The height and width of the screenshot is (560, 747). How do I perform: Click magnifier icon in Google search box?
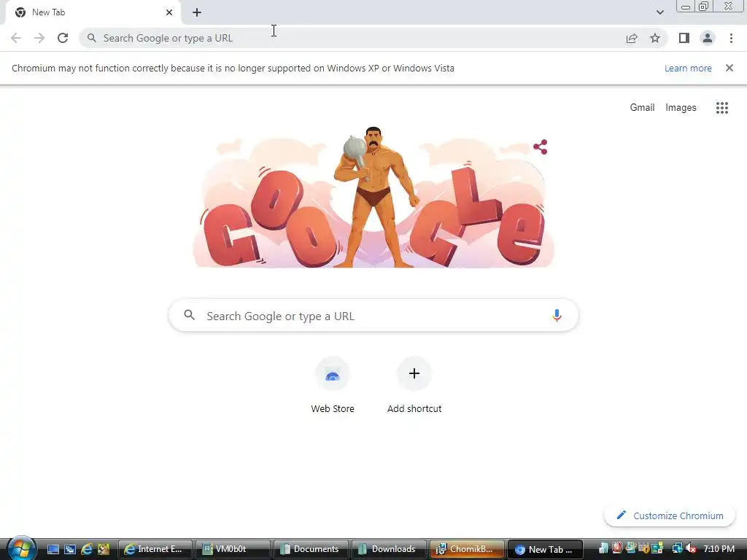pos(189,315)
